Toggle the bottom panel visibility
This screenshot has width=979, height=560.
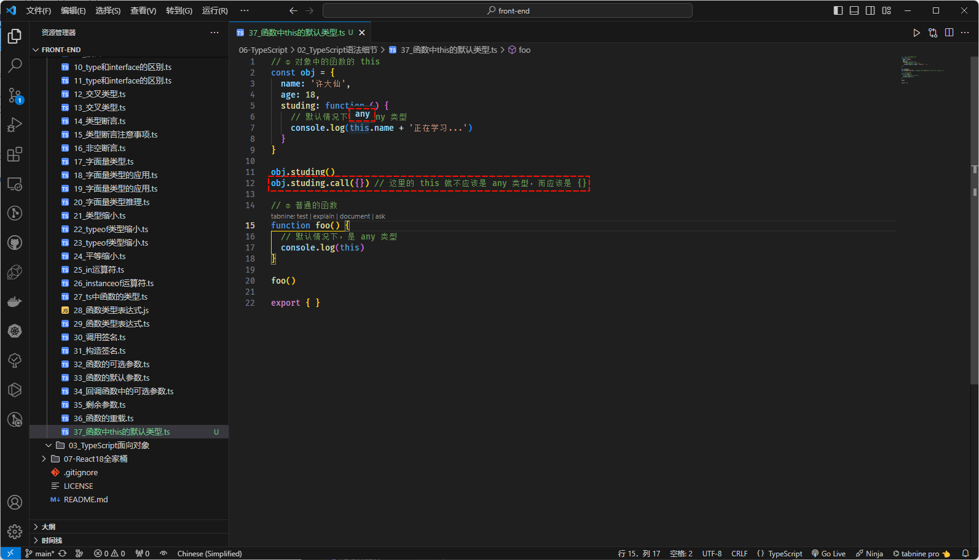point(854,10)
